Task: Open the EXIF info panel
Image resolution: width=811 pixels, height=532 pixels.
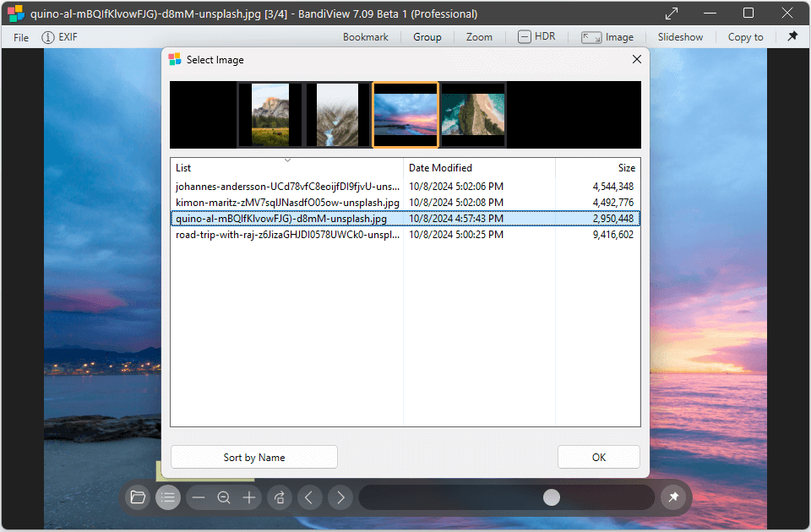Action: point(60,37)
